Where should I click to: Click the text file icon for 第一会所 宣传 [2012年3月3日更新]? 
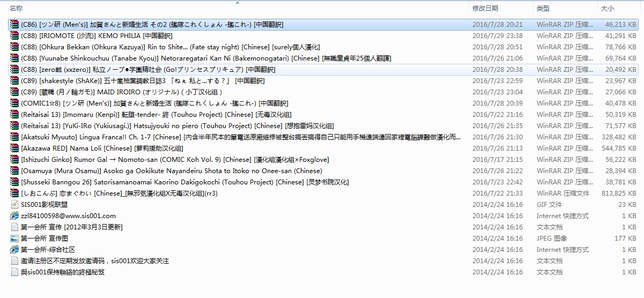pos(14,227)
